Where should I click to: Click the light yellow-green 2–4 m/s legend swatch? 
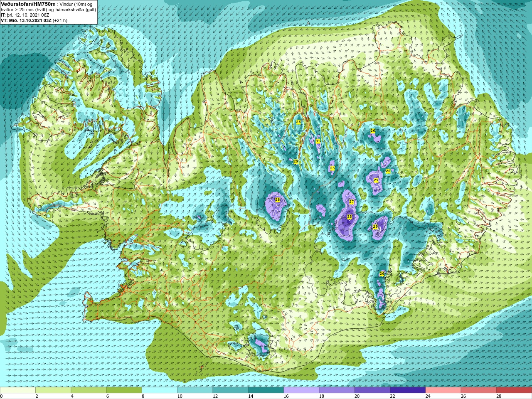[x=53, y=390]
